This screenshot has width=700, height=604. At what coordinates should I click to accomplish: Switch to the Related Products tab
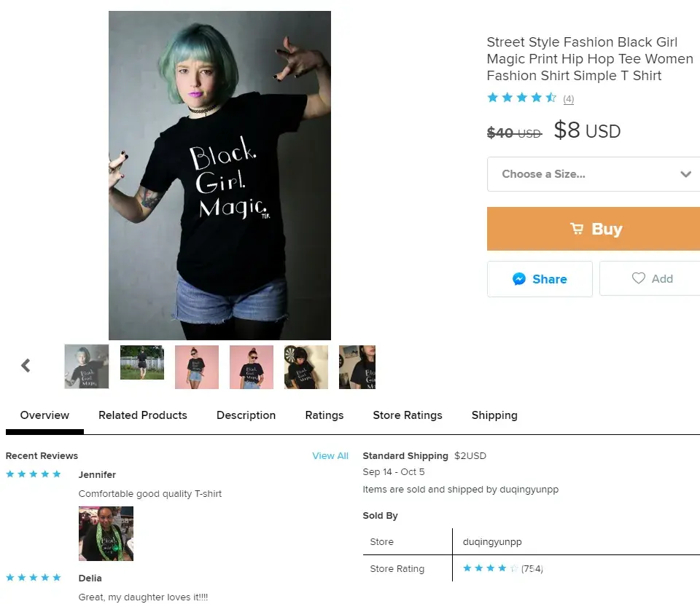143,415
